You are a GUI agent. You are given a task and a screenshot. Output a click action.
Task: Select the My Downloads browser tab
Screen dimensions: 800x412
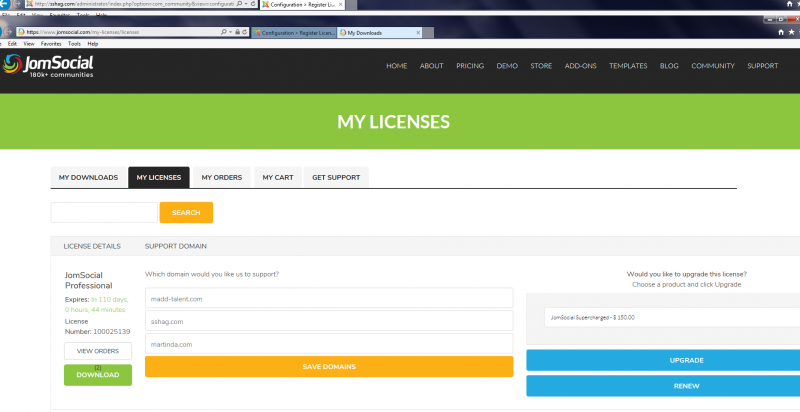(379, 33)
